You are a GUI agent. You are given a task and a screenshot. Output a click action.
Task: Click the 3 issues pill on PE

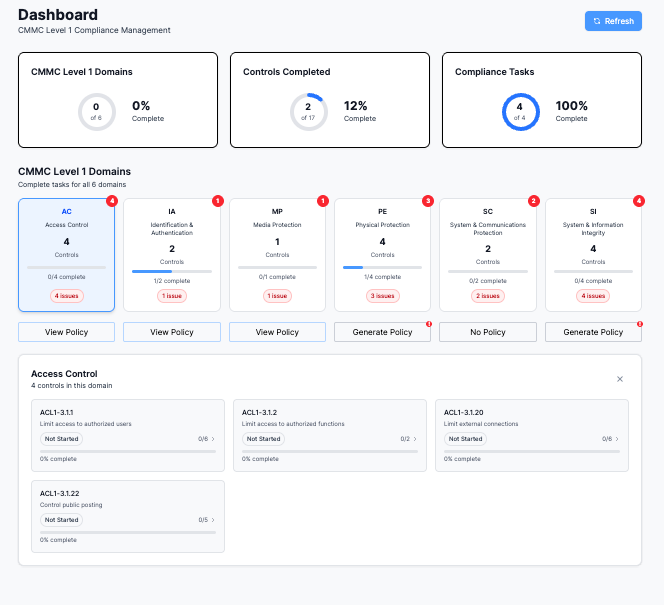pos(382,296)
